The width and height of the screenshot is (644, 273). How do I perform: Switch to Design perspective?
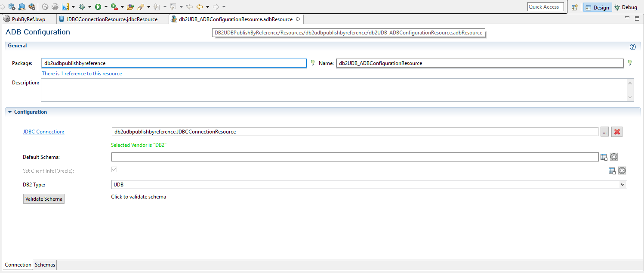tap(597, 7)
